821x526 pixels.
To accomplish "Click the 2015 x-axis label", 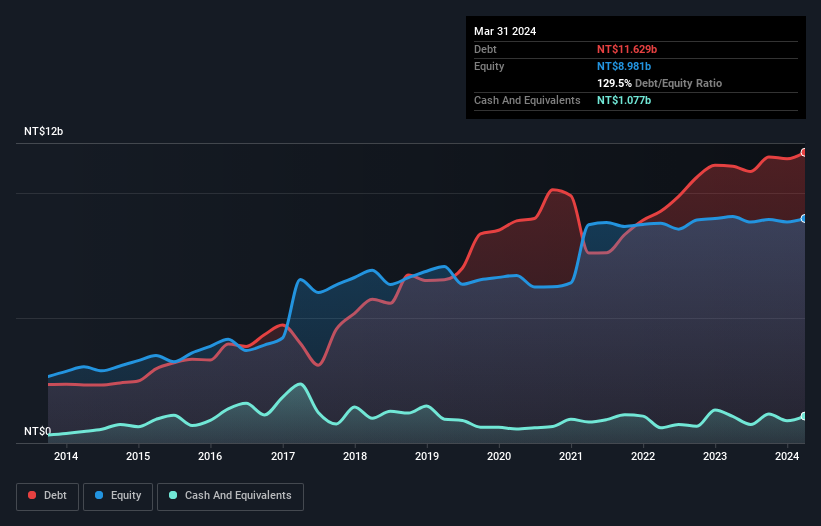I will 138,456.
